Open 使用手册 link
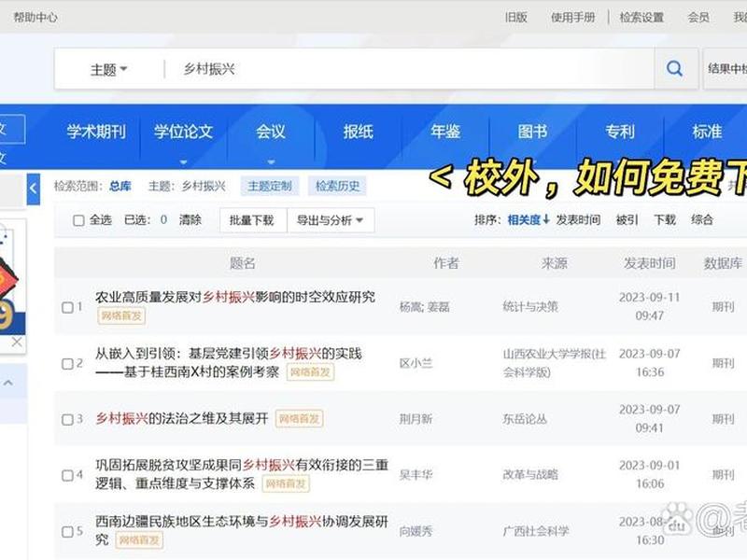This screenshot has width=747, height=560. 573,18
